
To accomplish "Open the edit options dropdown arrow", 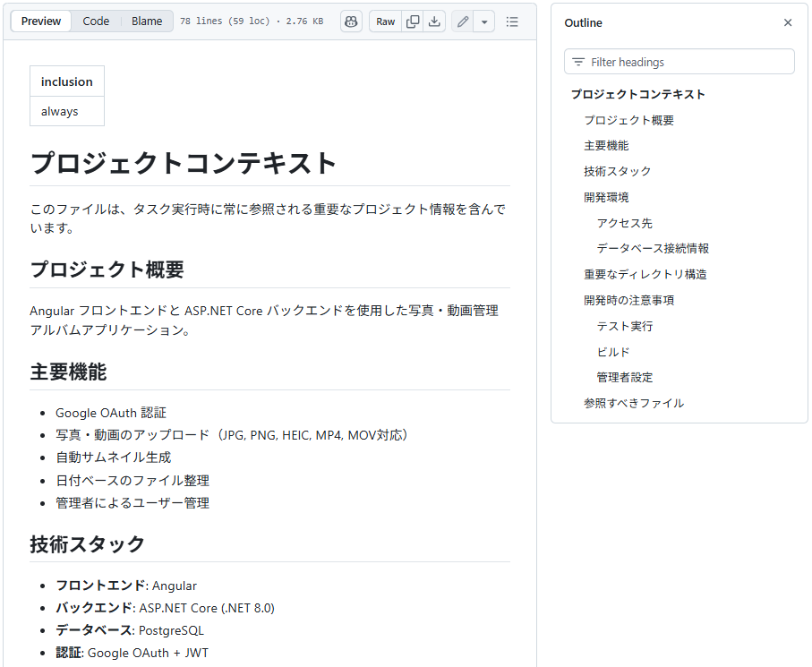I will coord(484,21).
